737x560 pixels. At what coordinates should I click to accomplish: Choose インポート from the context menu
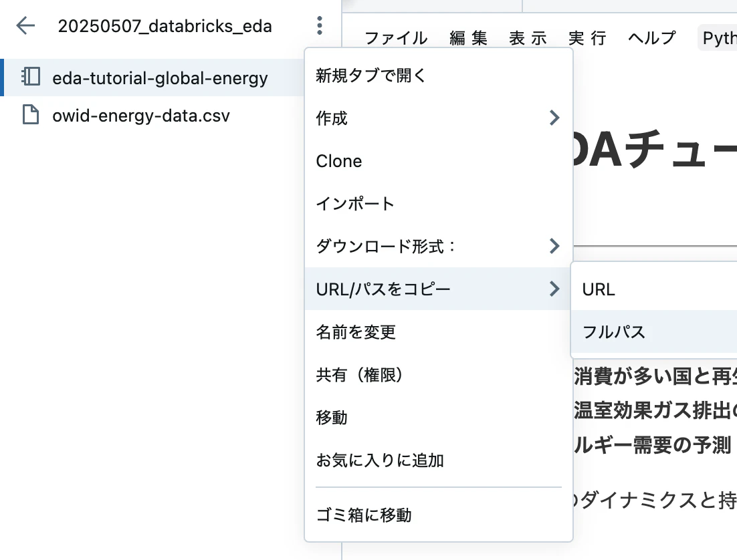click(x=438, y=203)
